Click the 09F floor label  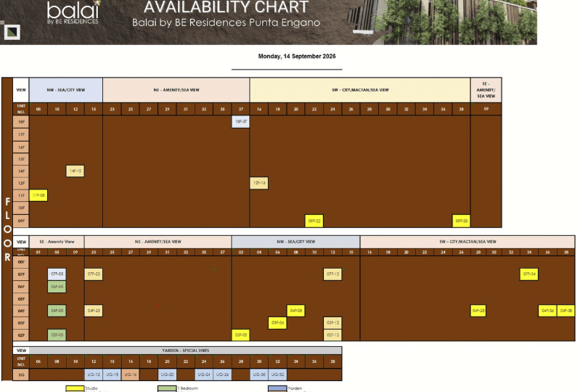[x=21, y=221]
